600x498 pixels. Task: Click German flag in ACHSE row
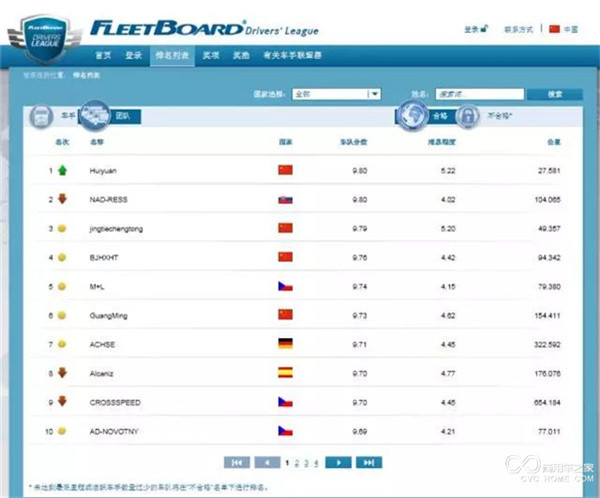285,343
